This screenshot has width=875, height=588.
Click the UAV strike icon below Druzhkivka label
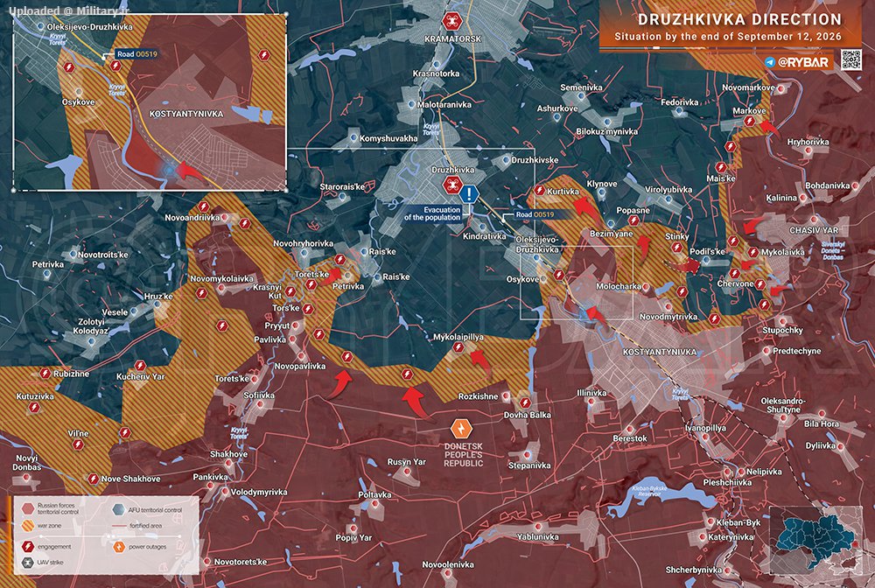click(x=451, y=185)
